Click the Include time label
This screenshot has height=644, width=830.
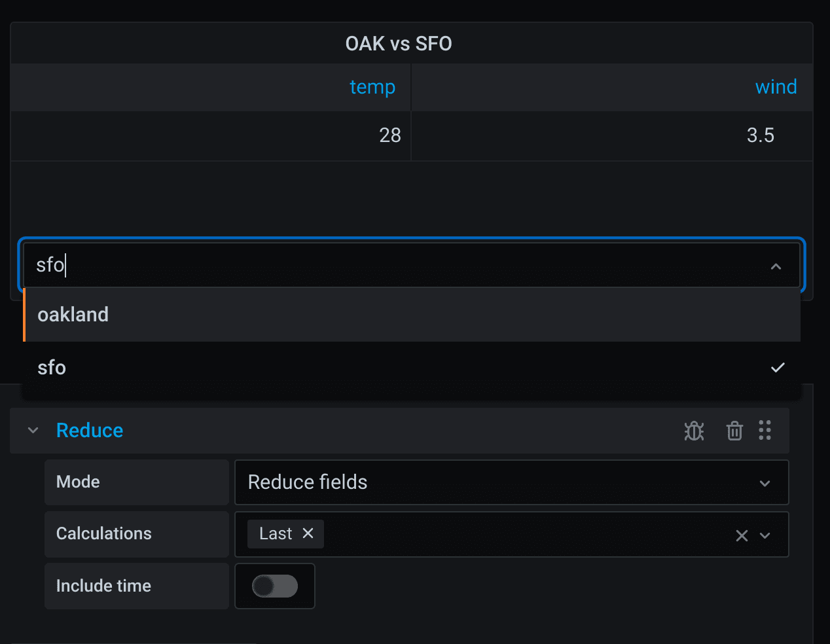click(103, 586)
